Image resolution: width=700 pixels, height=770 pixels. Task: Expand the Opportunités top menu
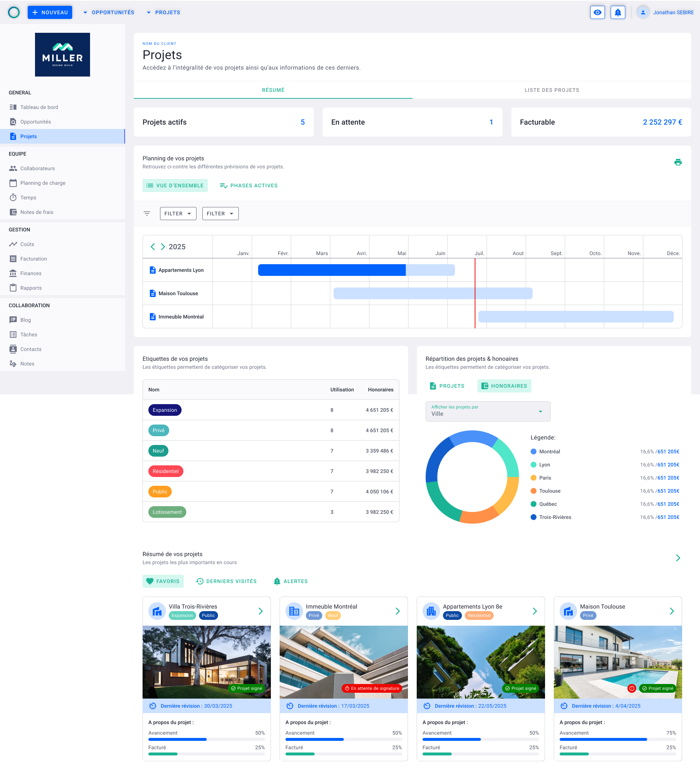coord(109,13)
